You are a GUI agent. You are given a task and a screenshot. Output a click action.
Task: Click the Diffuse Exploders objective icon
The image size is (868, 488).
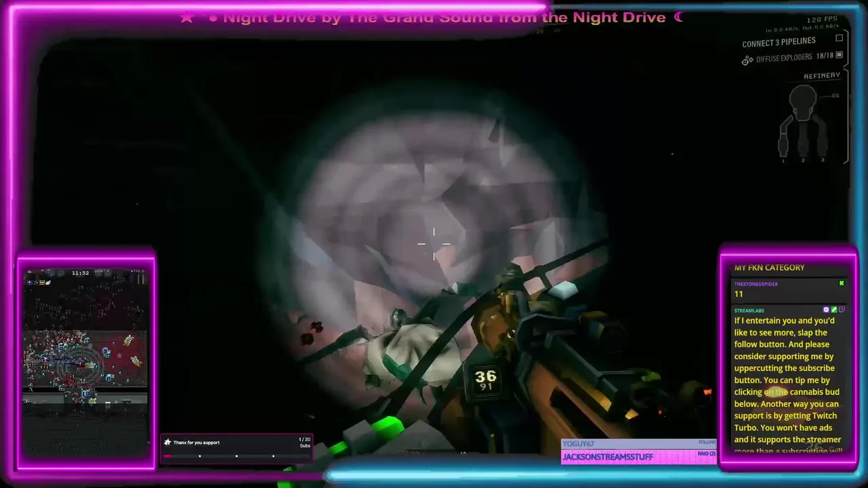coord(747,60)
